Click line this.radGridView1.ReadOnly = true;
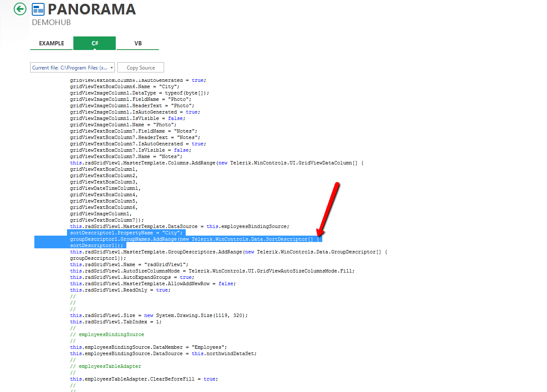The height and width of the screenshot is (392, 547). pos(120,290)
